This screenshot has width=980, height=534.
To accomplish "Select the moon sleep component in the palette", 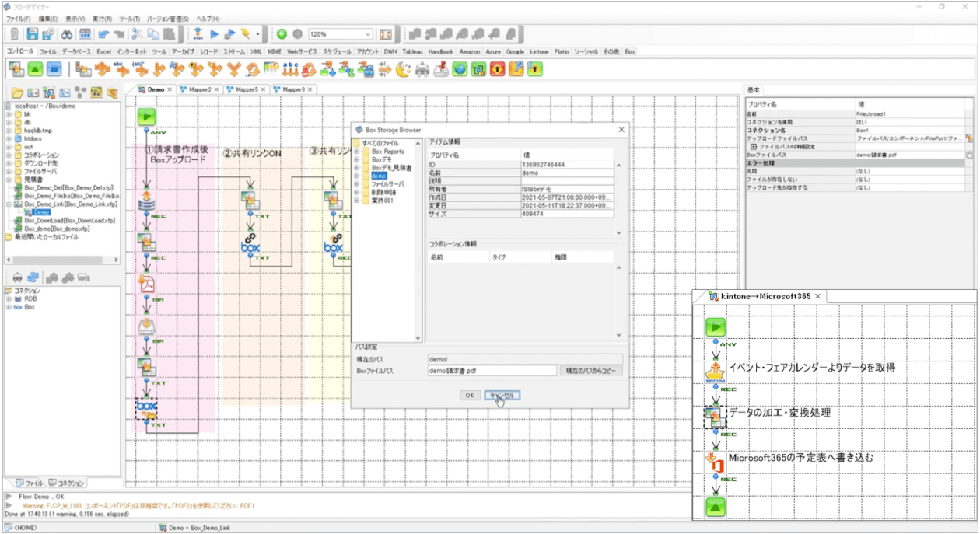I will (403, 68).
